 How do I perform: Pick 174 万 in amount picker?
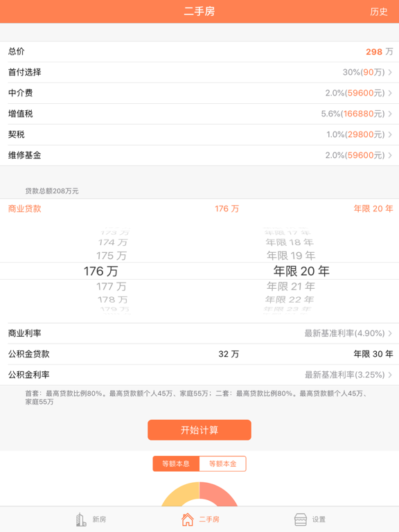[113, 242]
